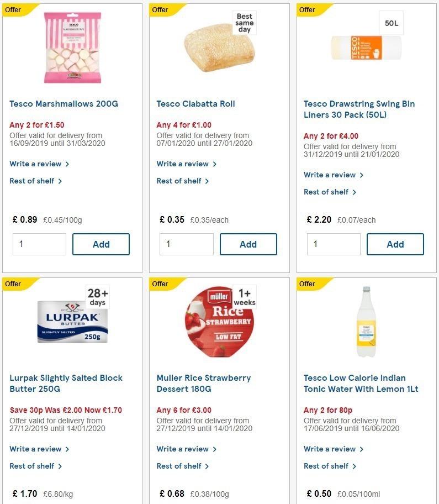Click the yellow Offer flag on Tesco Marshmallows

pyautogui.click(x=15, y=9)
